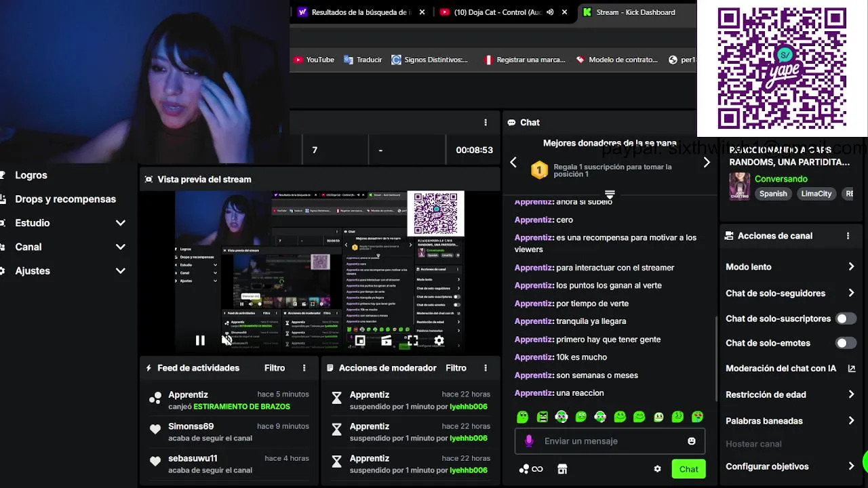Click the drag handle under the donors banner
The height and width of the screenshot is (488, 868).
610,195
